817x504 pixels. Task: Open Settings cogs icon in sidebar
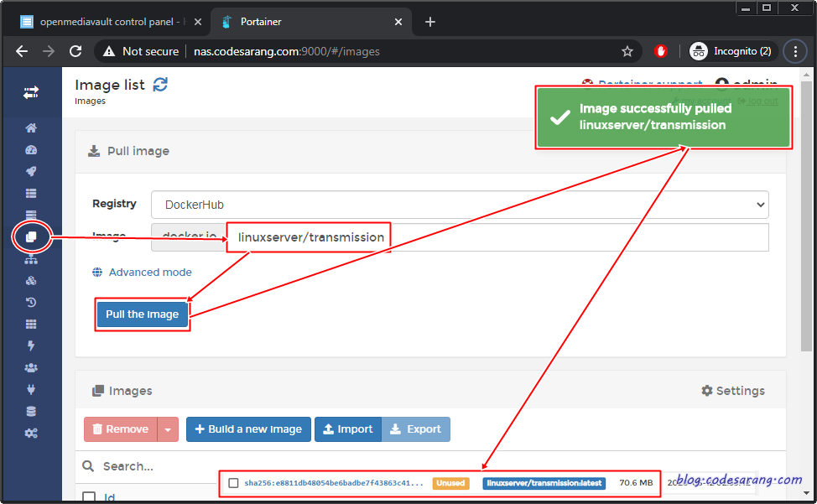pos(31,434)
